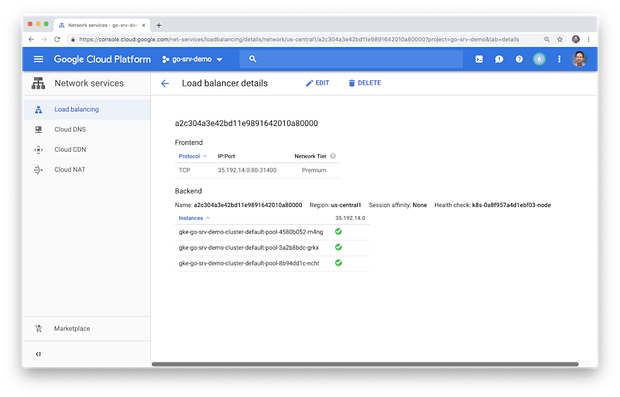This screenshot has width=620, height=397.
Task: Go back from Load balancer details
Action: coord(165,83)
